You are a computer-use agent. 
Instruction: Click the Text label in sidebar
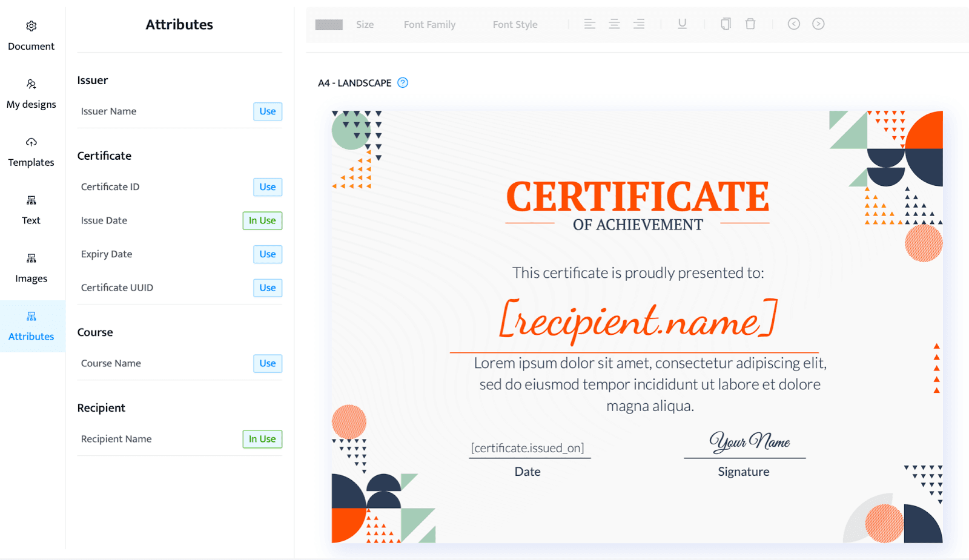point(31,220)
